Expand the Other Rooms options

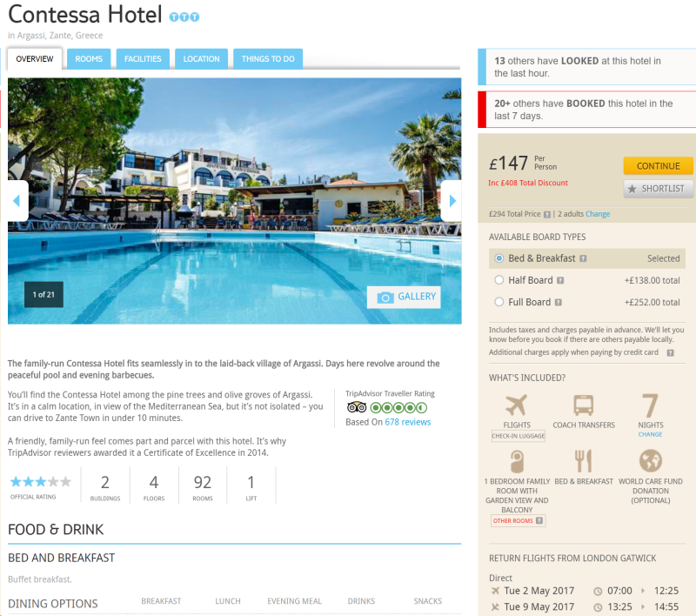point(518,520)
